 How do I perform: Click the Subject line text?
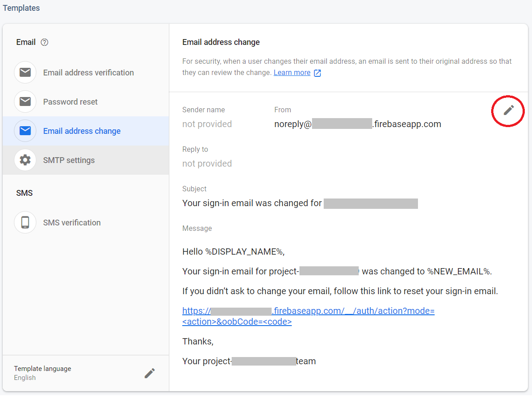252,203
